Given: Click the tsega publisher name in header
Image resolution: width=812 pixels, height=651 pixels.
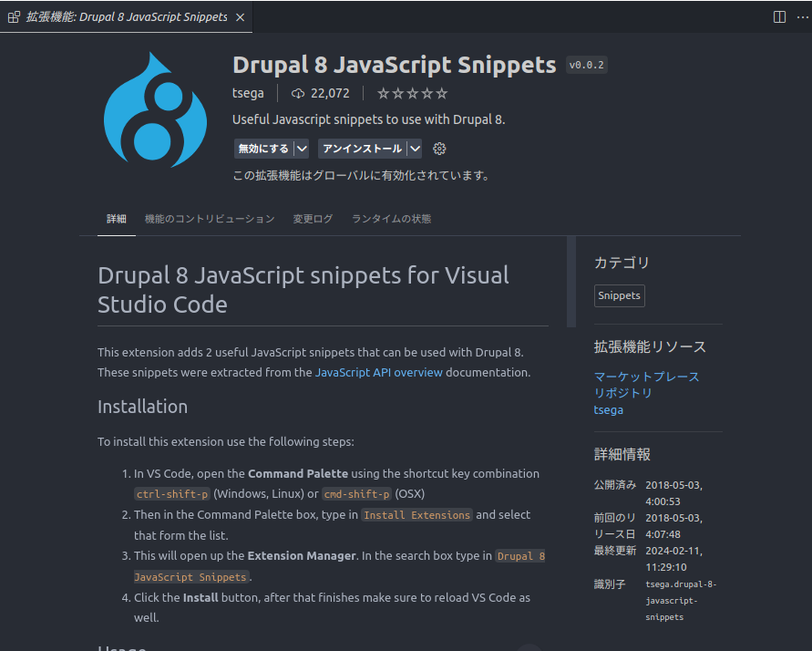Looking at the screenshot, I should [248, 93].
